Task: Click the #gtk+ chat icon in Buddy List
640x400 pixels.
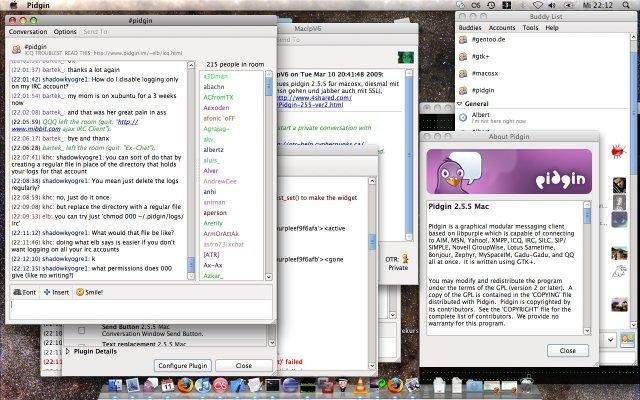Action: point(463,56)
